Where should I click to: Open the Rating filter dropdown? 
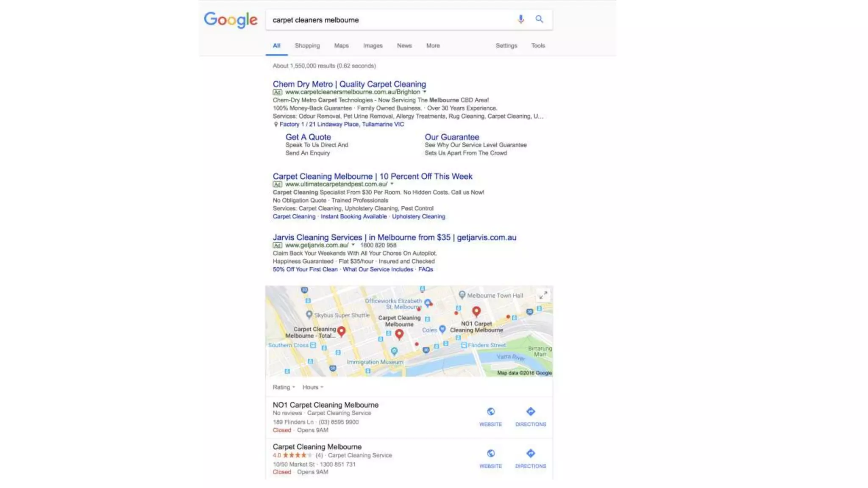tap(284, 387)
